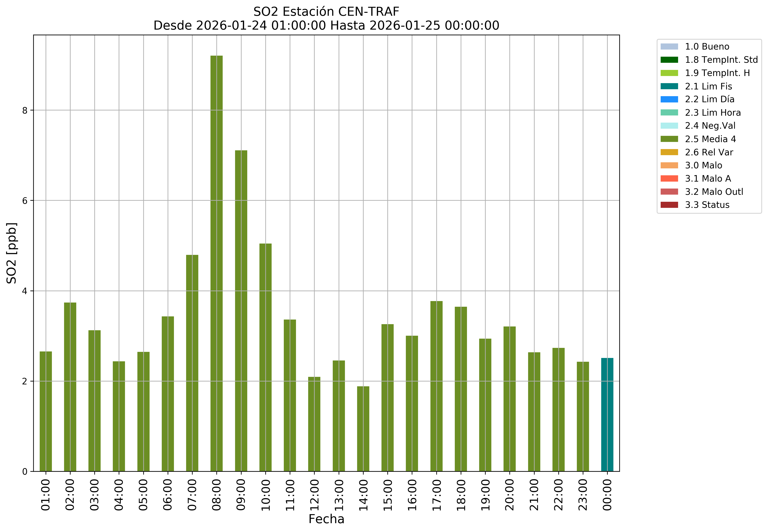Click the teal bar at 00:00
Viewport: 768px width, 532px height.
(x=607, y=415)
